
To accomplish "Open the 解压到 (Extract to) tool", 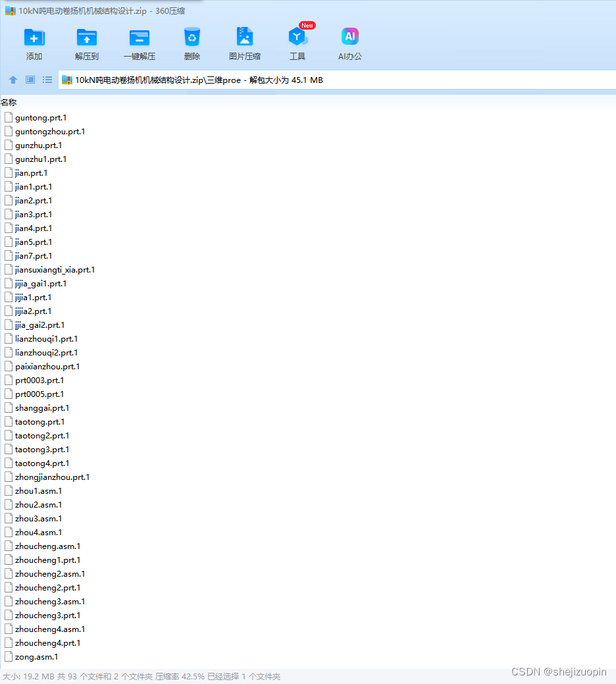I will coord(87,38).
